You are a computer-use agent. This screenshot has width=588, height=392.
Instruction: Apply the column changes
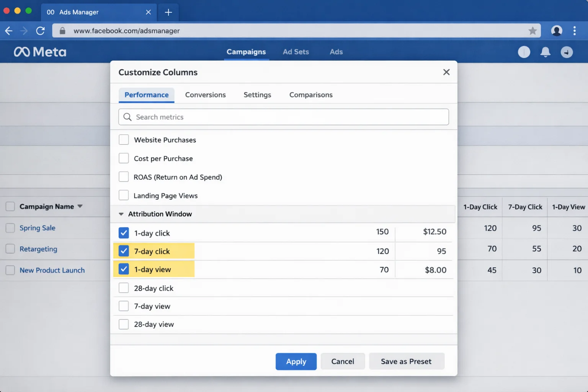coord(296,361)
